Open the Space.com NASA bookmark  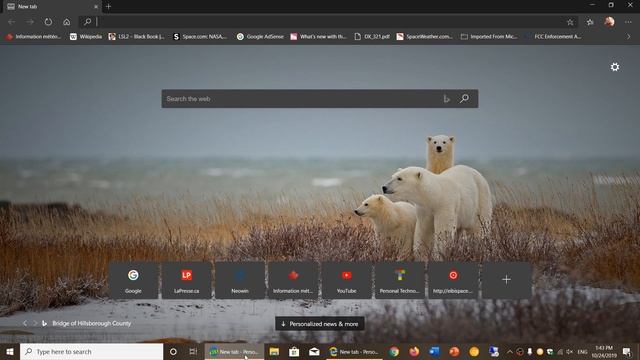(x=200, y=37)
